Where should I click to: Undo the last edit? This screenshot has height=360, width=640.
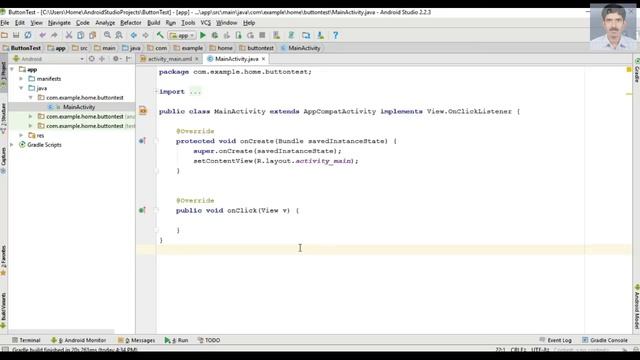42,36
